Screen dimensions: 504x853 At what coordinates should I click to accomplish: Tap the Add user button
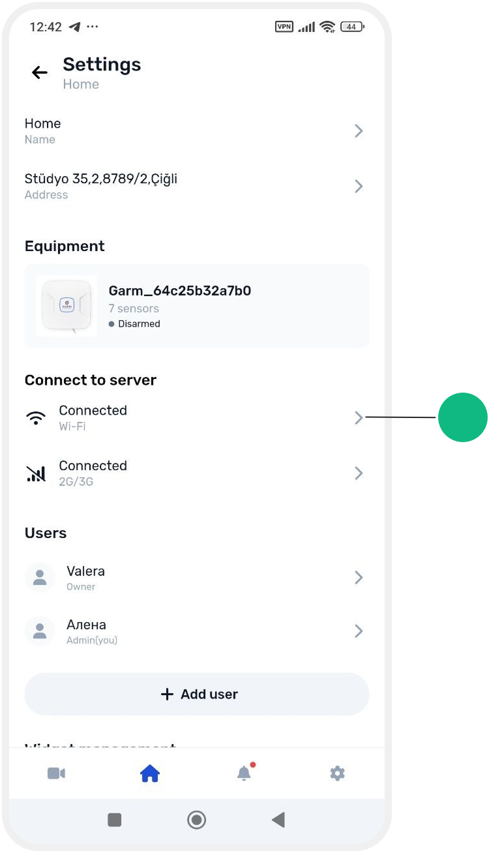click(x=197, y=694)
